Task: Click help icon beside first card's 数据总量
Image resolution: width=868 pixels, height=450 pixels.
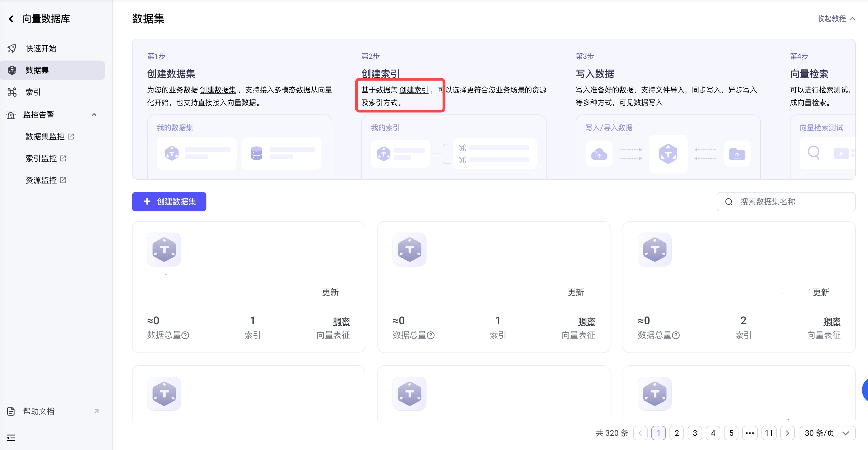Action: [185, 336]
